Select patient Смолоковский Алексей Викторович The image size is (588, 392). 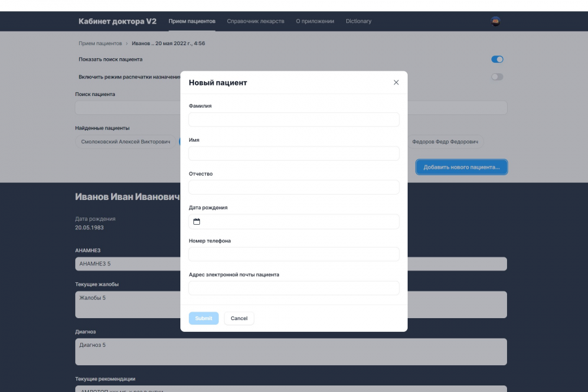[x=125, y=142]
